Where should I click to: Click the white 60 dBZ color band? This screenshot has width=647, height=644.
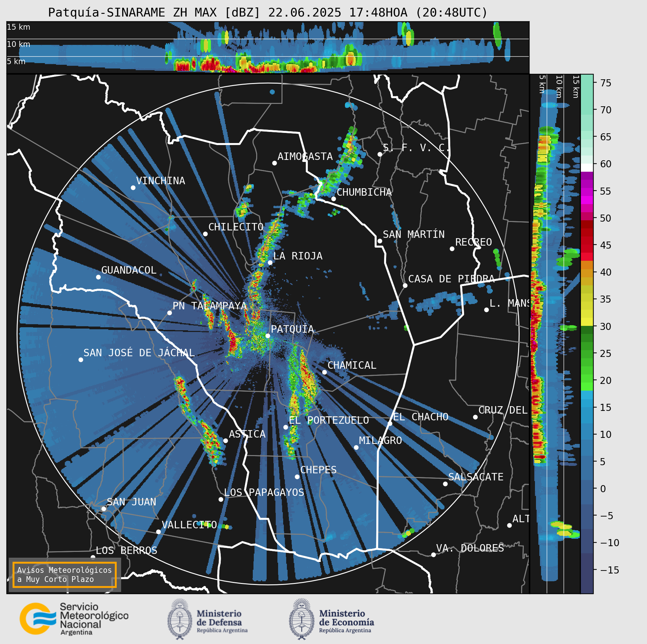(x=587, y=168)
